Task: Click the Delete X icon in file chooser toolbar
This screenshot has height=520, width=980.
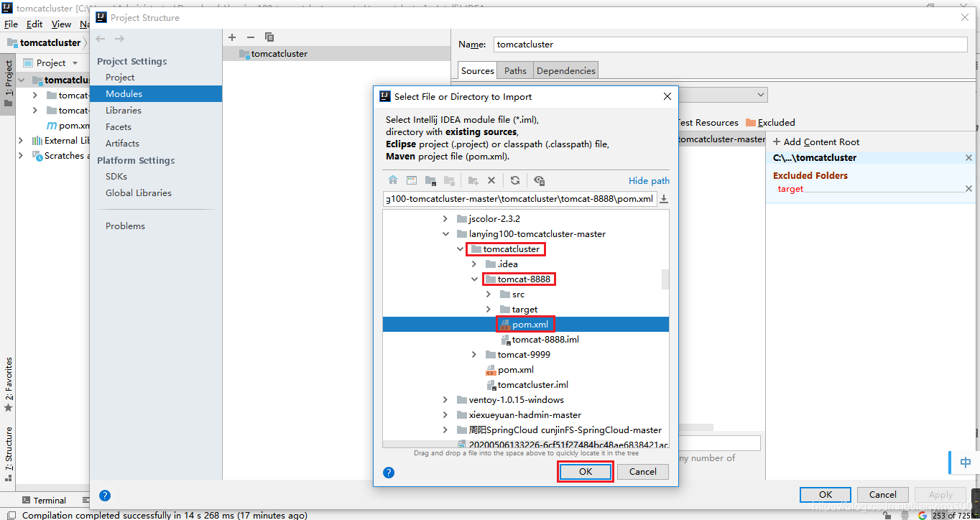Action: point(491,180)
